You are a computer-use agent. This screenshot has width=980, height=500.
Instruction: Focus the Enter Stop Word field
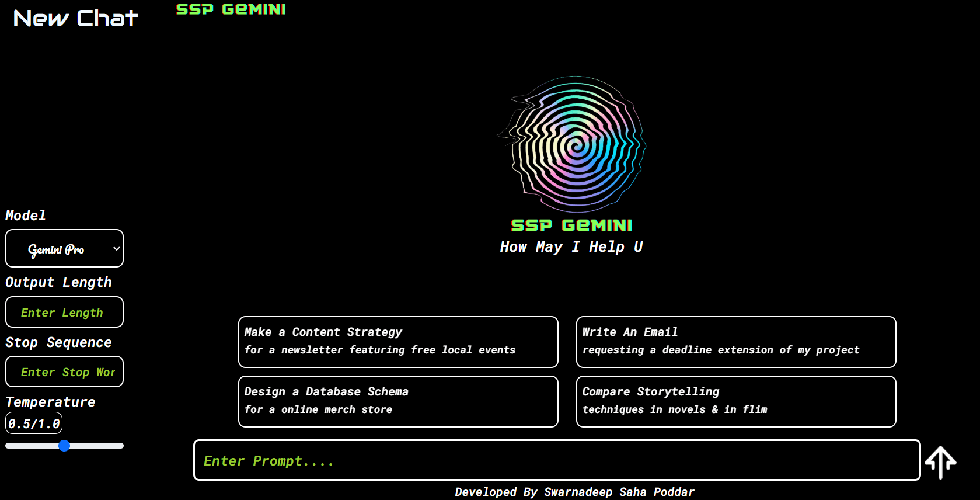[x=64, y=371]
